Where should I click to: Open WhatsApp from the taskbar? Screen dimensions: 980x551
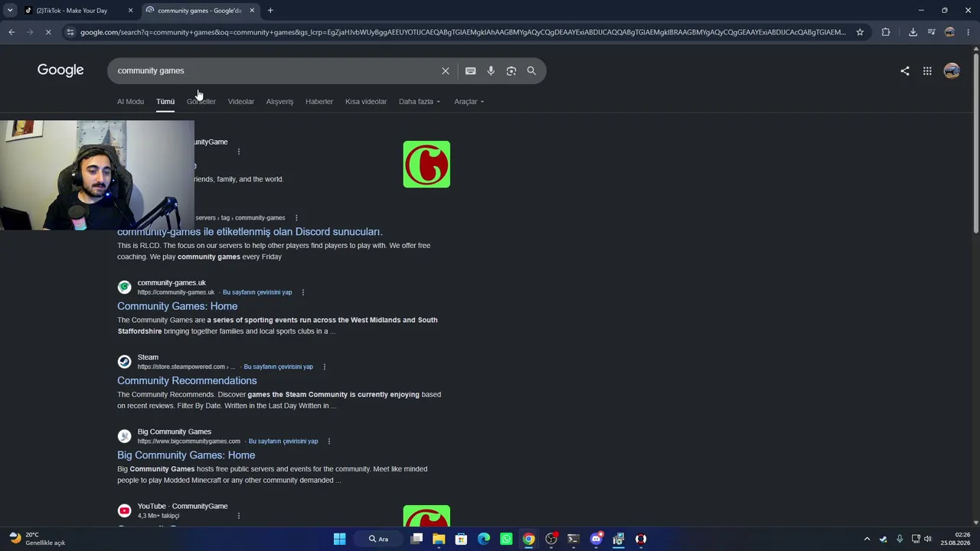tap(506, 539)
